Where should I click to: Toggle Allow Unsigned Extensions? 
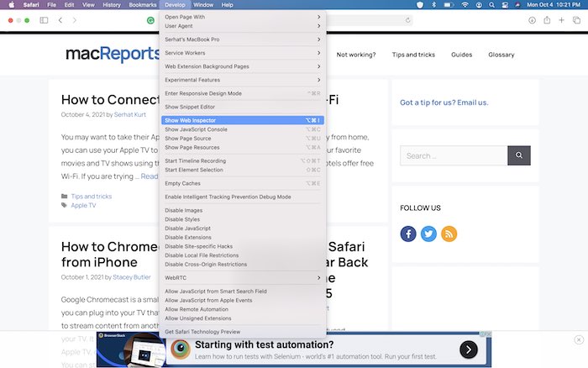coord(243,318)
